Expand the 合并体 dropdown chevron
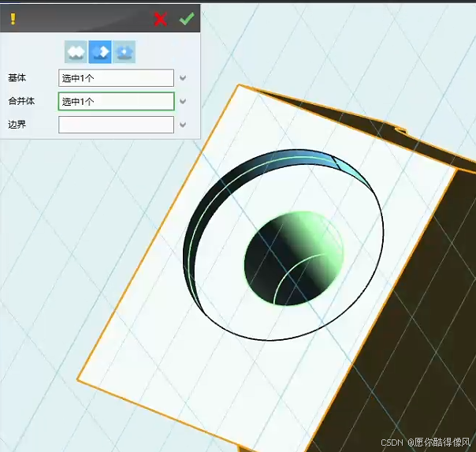This screenshot has height=452, width=476. point(183,101)
